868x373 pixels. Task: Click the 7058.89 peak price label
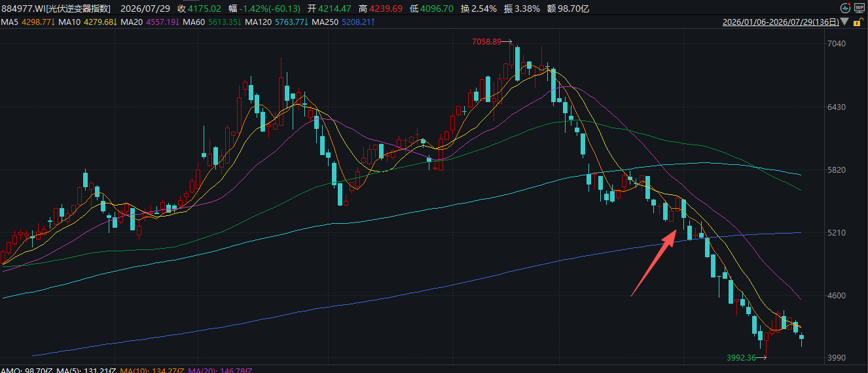[486, 41]
